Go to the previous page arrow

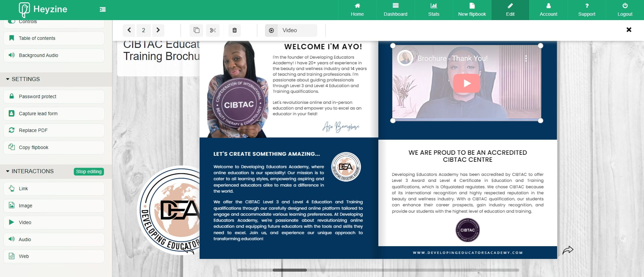(x=129, y=30)
